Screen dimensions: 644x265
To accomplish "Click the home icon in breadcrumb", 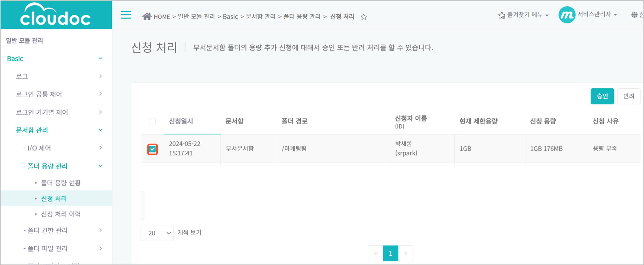I will (x=147, y=16).
